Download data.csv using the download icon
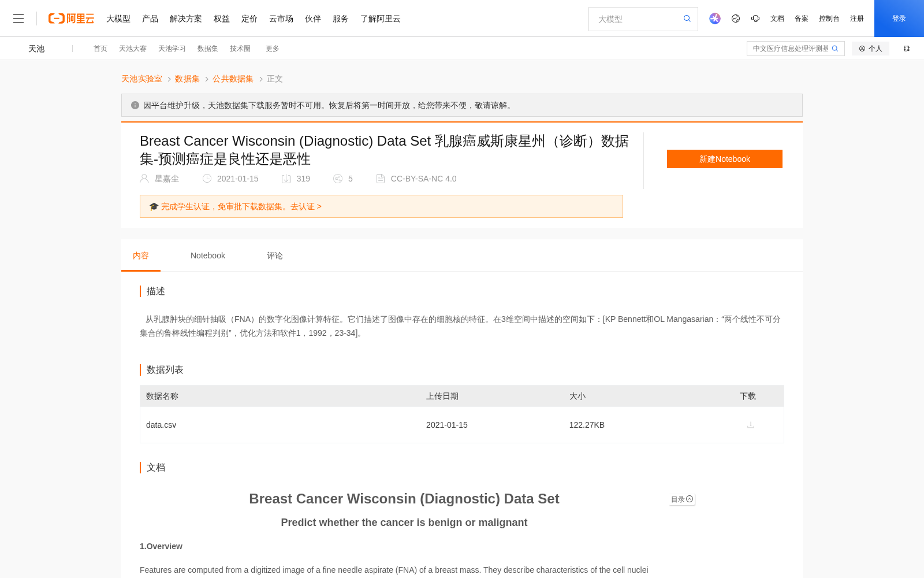The height and width of the screenshot is (578, 924). 751,425
